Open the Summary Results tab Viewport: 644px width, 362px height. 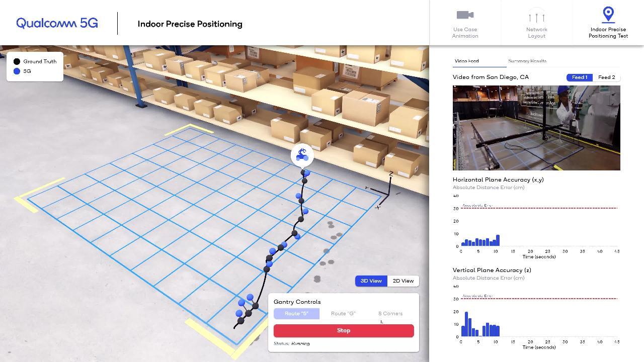(527, 61)
